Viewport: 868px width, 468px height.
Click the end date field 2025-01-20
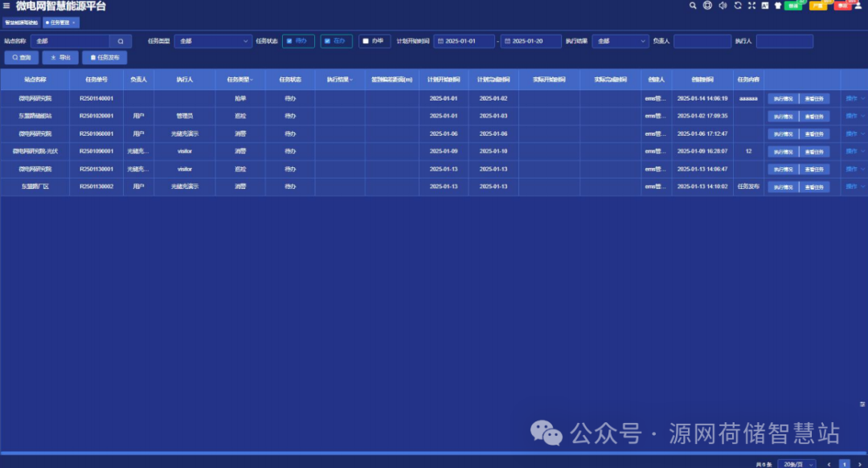(531, 41)
